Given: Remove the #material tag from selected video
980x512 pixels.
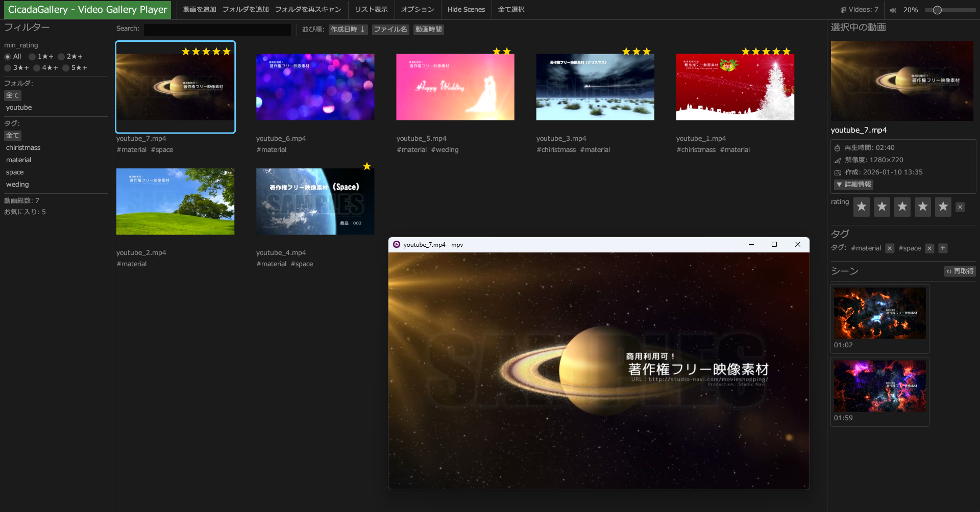Looking at the screenshot, I should tap(890, 248).
